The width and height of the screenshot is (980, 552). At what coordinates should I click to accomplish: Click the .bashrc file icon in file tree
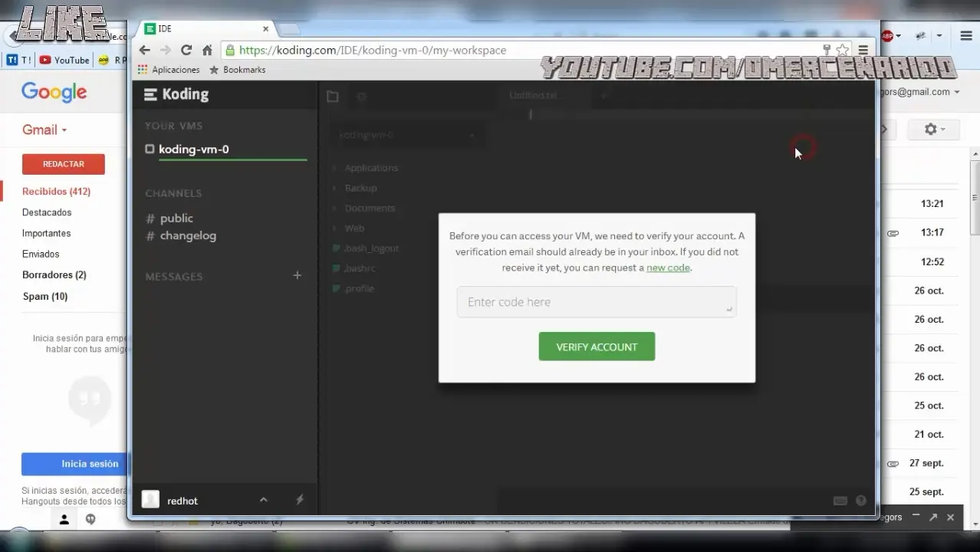pos(336,268)
